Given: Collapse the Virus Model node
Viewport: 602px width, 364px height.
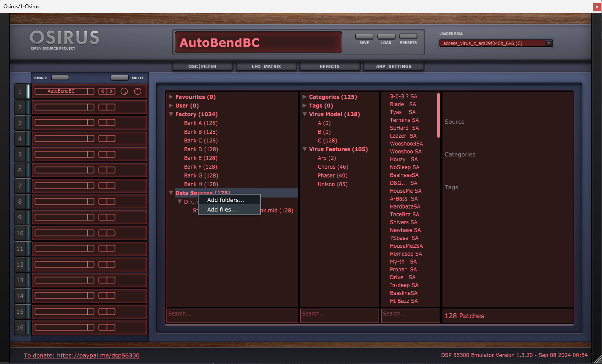Looking at the screenshot, I should coord(305,114).
